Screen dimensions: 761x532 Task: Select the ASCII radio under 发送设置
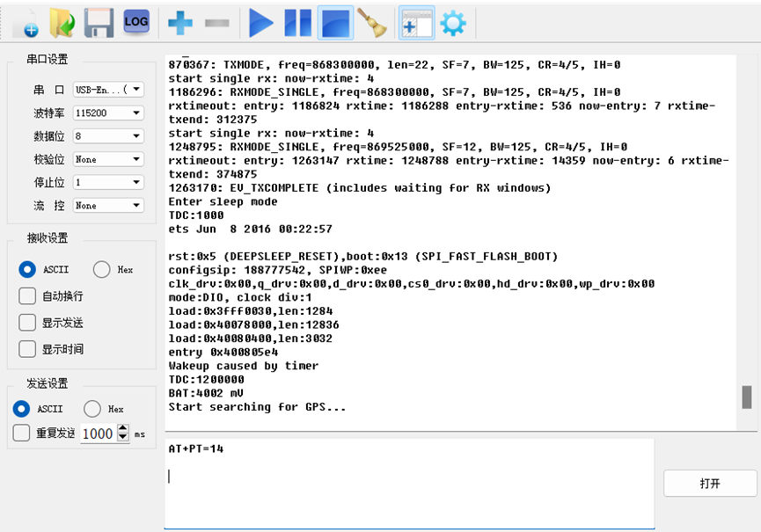tap(21, 409)
